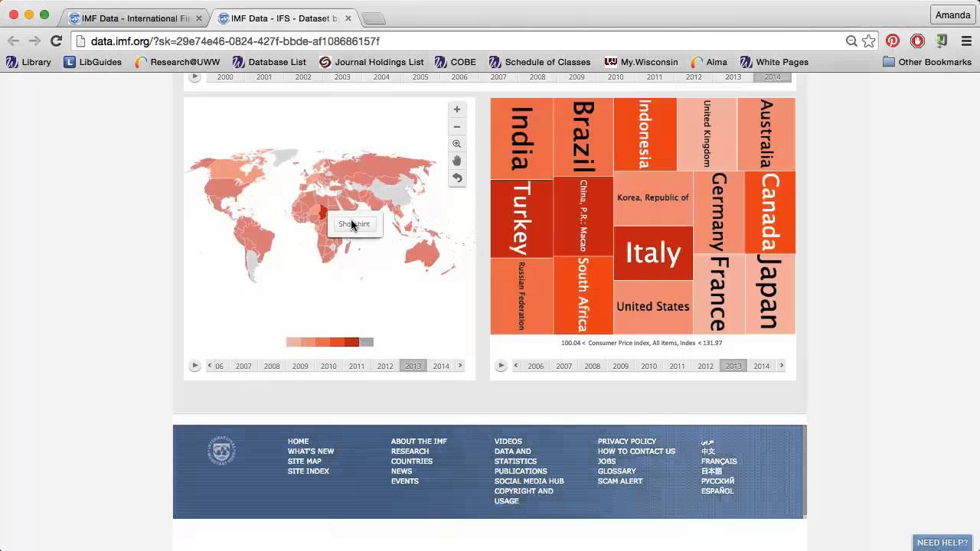Click the browser back arrow
Viewport: 980px width, 551px height.
pos(13,41)
